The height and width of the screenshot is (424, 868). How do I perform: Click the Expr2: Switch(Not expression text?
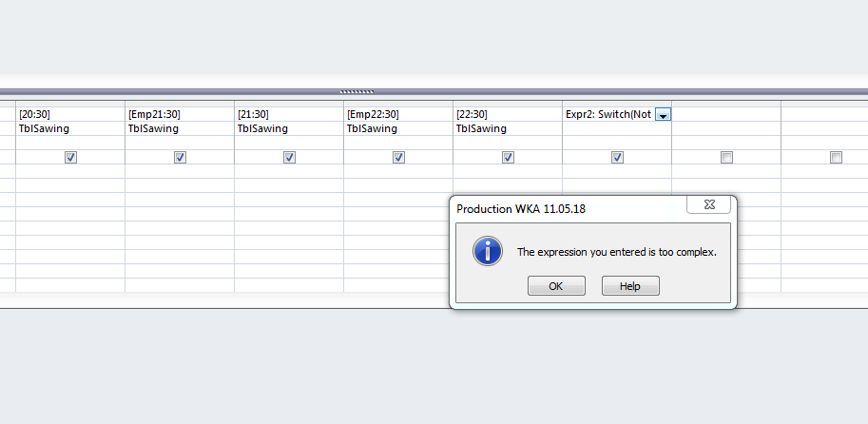(x=608, y=114)
